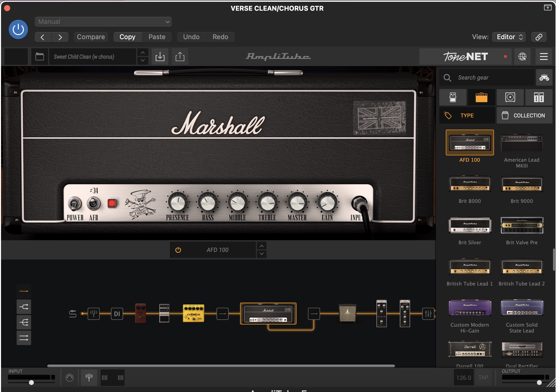Select the Brit Valve Pre amp
Viewport: 556px width, 392px height.
(522, 225)
